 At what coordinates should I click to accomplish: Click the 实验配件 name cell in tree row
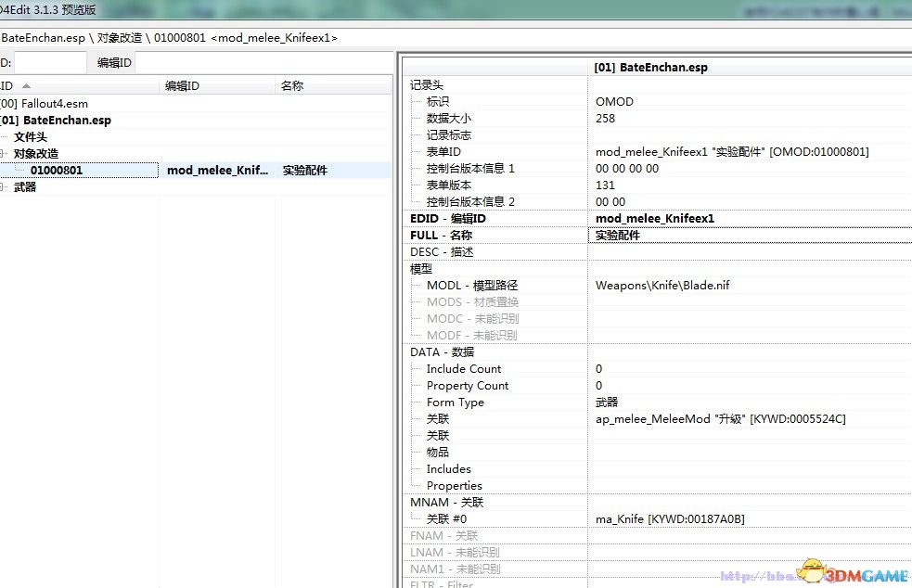point(305,171)
